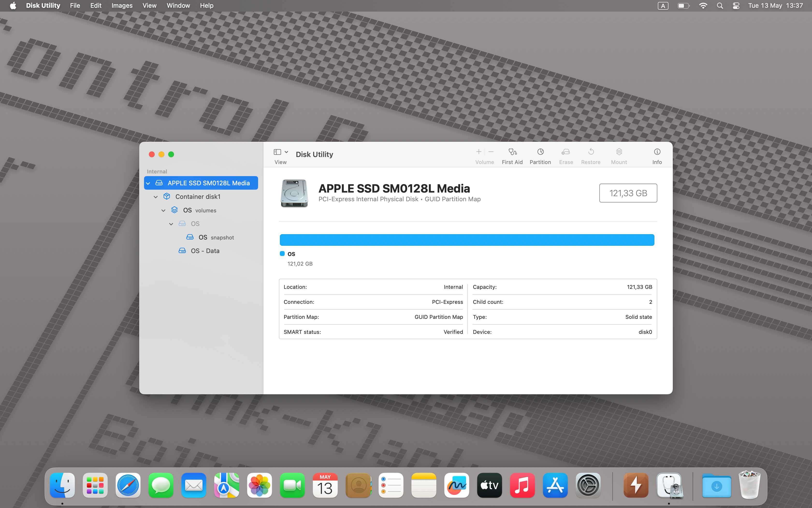Open the lightning bolt app in Dock
The image size is (812, 508).
636,485
